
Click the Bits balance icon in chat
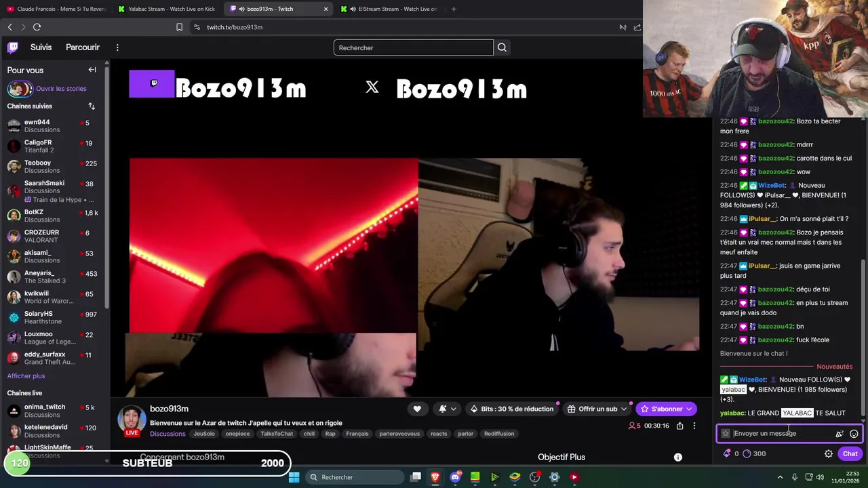pos(727,453)
